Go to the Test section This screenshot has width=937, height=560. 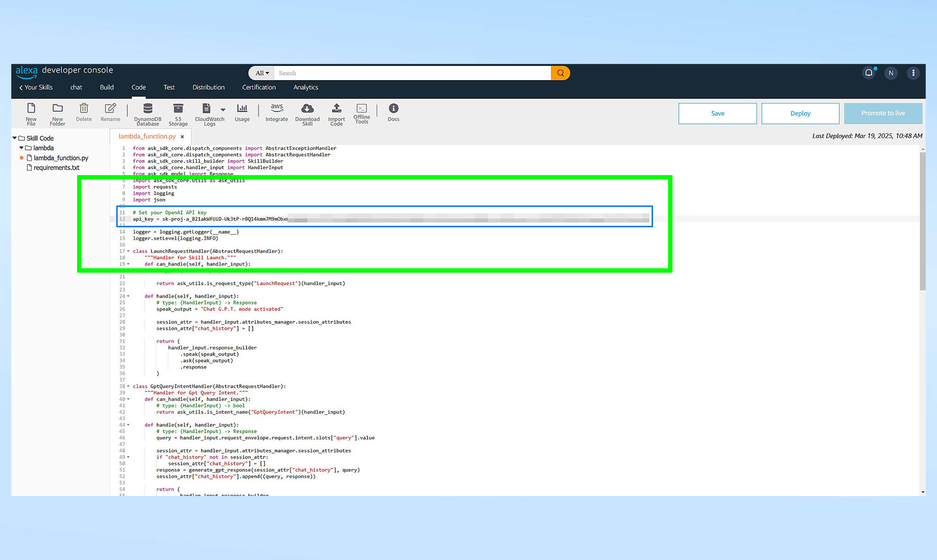pos(169,87)
